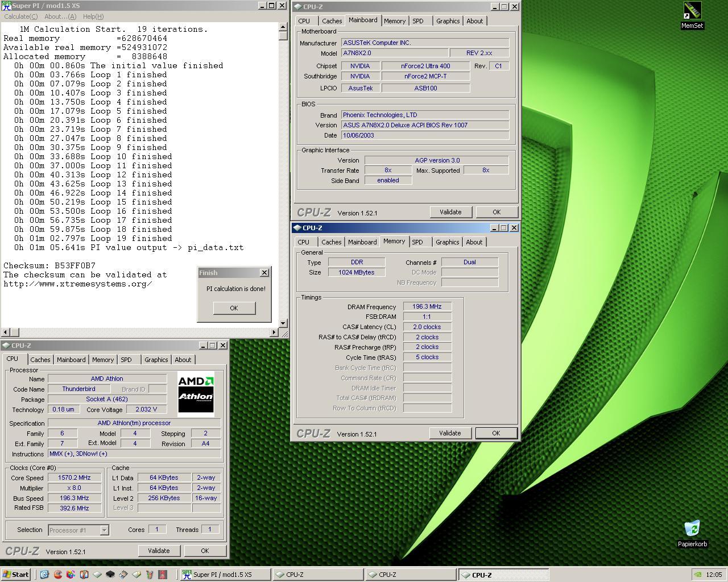The width and height of the screenshot is (728, 582).
Task: Switch to Super PI taskbar button
Action: point(226,575)
